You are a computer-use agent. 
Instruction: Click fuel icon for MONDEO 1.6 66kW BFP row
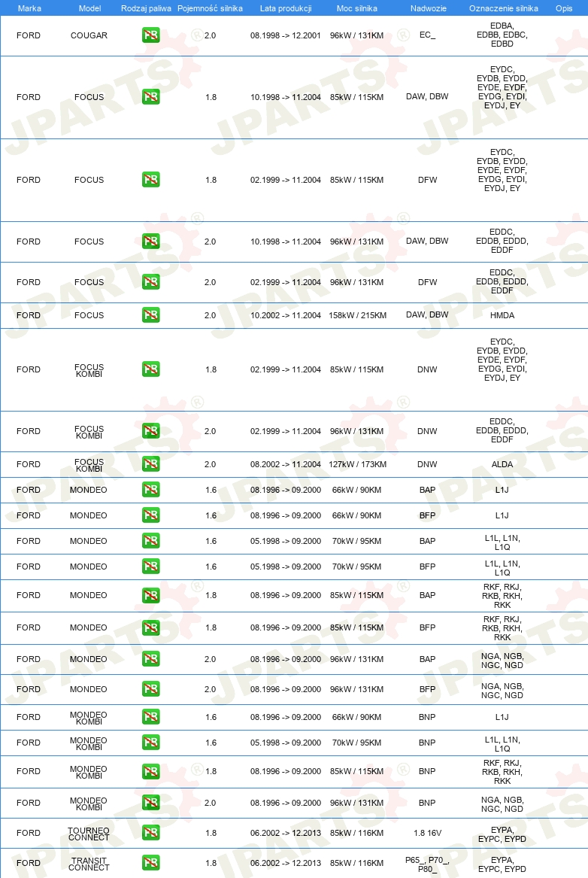151,515
